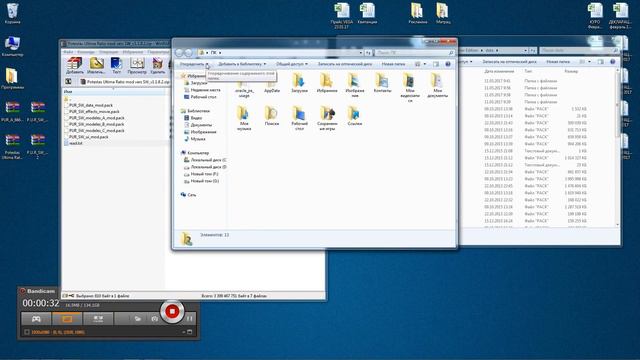Open Программы folder on desktop
640x360 pixels.
12,79
